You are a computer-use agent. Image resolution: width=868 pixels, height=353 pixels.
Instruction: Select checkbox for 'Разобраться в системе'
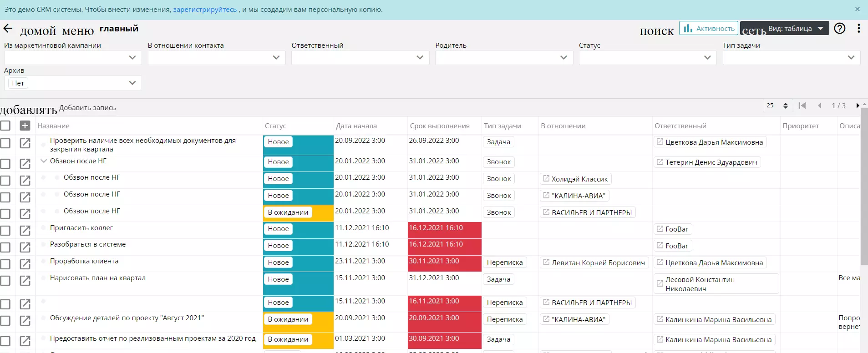click(5, 247)
